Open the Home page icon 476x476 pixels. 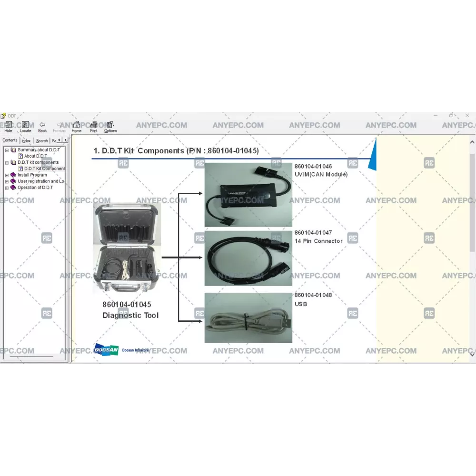point(76,127)
